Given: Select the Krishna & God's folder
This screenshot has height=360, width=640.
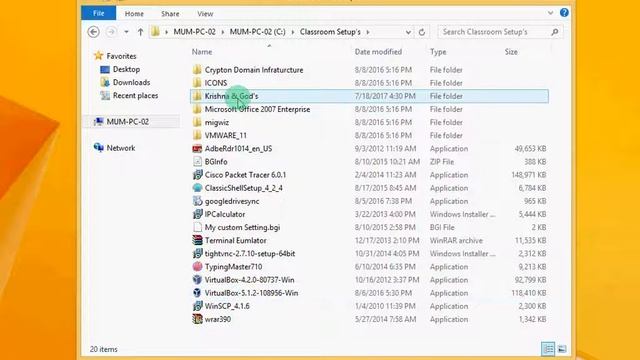Looking at the screenshot, I should point(369,96).
